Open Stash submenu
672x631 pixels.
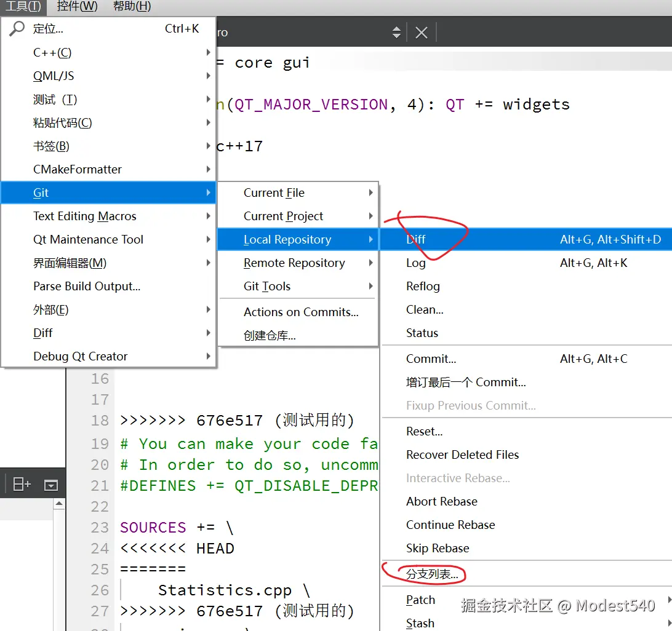pyautogui.click(x=526, y=623)
